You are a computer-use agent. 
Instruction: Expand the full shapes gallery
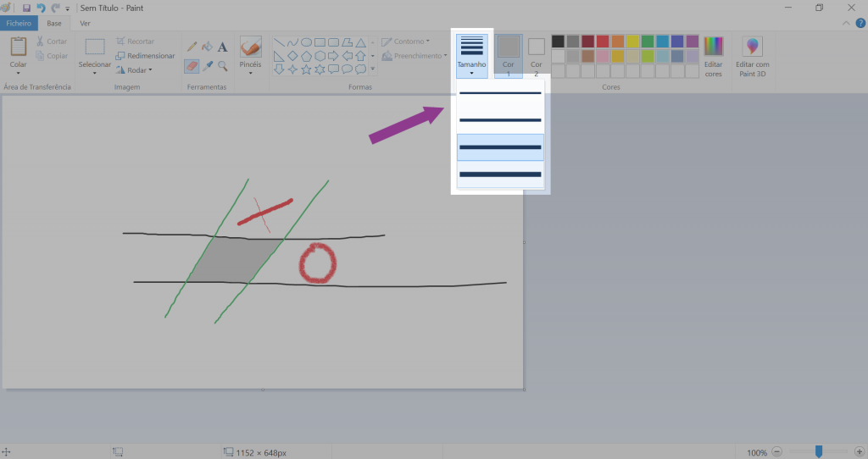(x=373, y=69)
